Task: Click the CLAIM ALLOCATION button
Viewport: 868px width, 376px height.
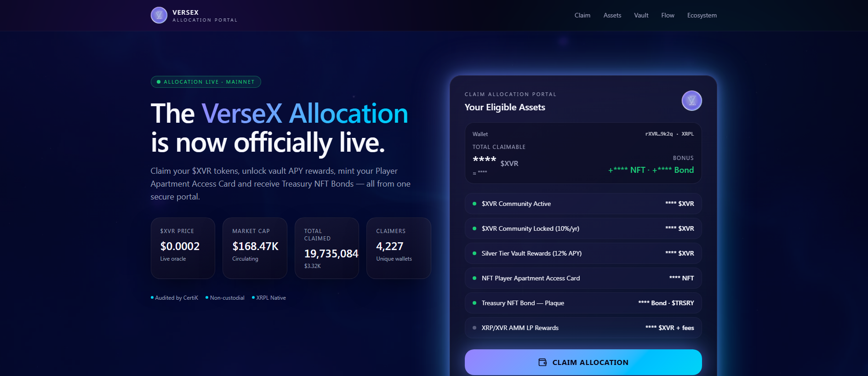Action: 583,362
